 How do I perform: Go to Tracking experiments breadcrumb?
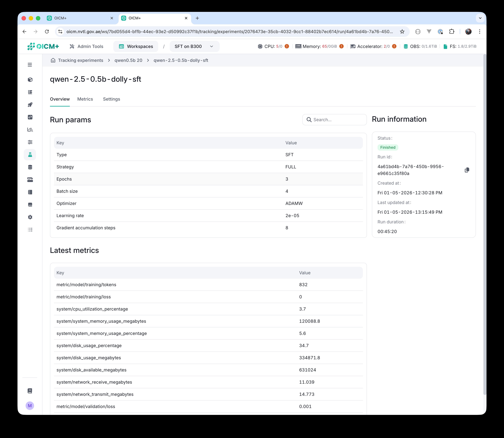click(81, 60)
